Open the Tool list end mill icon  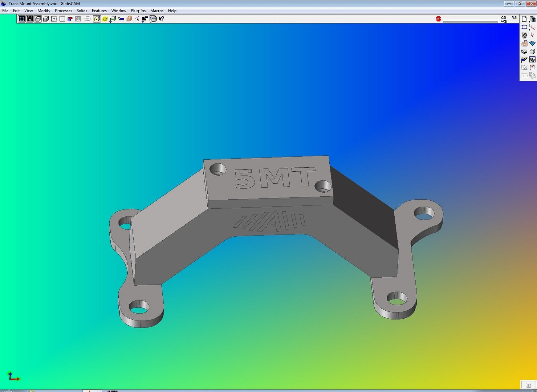524,35
